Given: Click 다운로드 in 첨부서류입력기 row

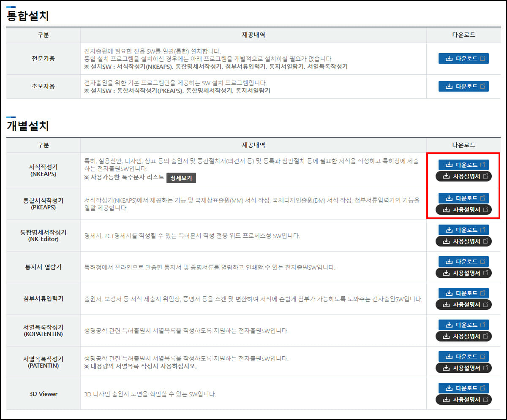Looking at the screenshot, I should click(463, 293).
